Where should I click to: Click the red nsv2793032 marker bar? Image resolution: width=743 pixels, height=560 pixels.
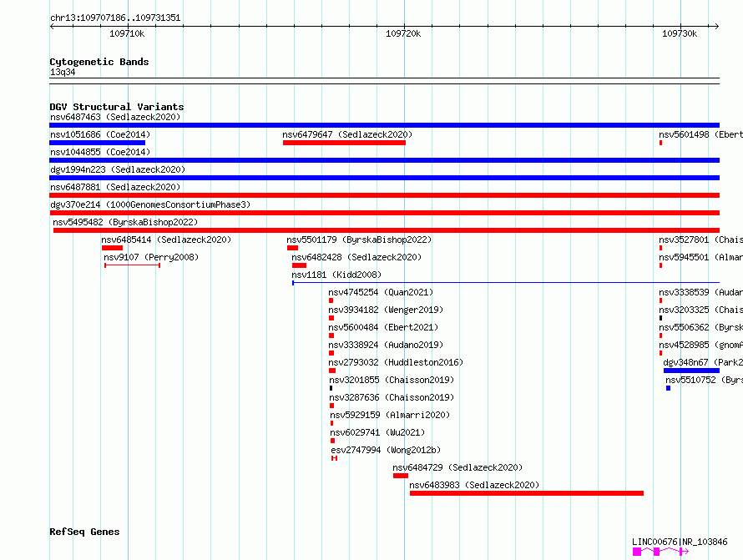click(x=332, y=371)
